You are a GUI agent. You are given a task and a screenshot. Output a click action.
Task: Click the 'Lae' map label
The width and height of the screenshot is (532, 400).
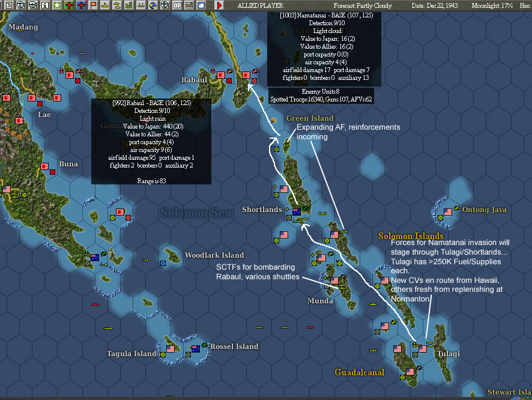(x=44, y=115)
